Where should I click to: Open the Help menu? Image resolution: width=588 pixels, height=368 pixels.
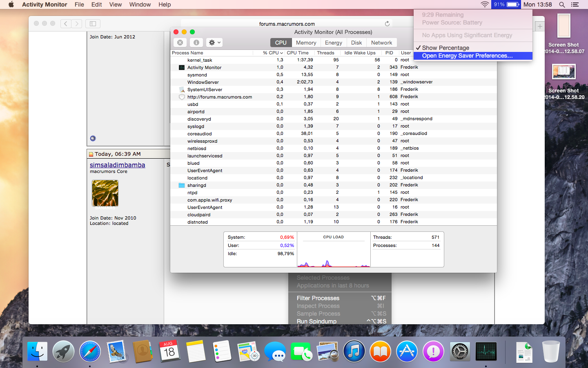click(165, 4)
